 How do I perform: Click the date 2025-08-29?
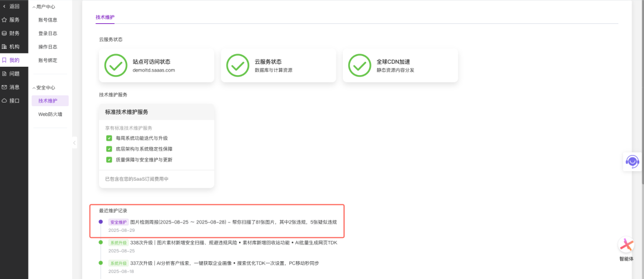(121, 230)
